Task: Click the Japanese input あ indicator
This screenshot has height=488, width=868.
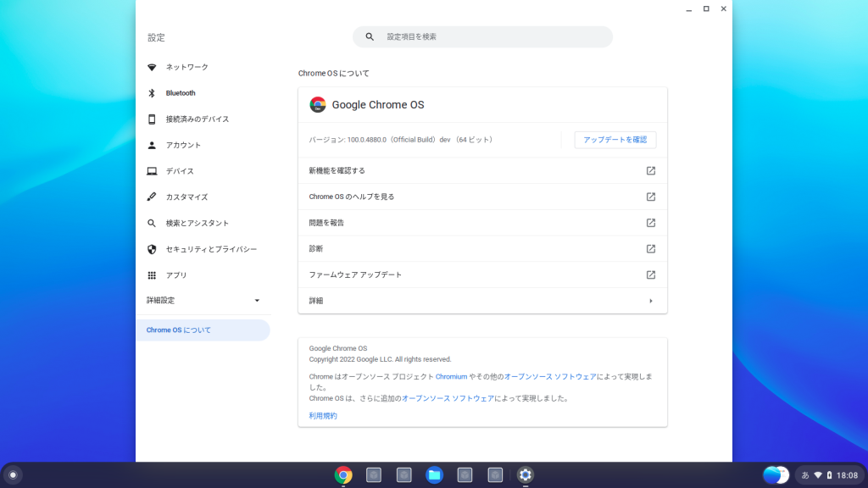Action: coord(805,475)
